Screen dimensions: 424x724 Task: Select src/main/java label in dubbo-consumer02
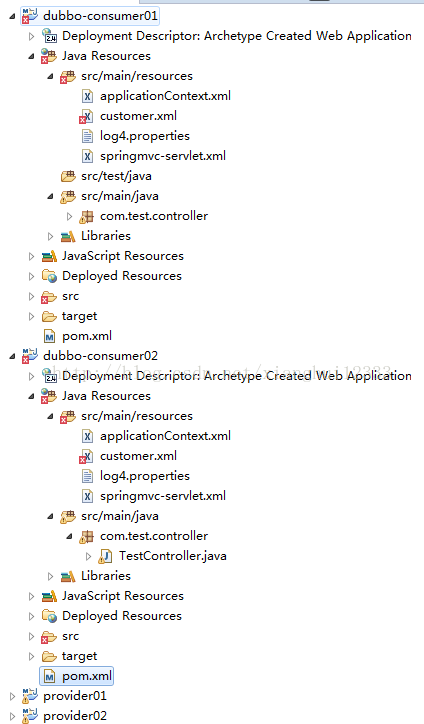(120, 516)
